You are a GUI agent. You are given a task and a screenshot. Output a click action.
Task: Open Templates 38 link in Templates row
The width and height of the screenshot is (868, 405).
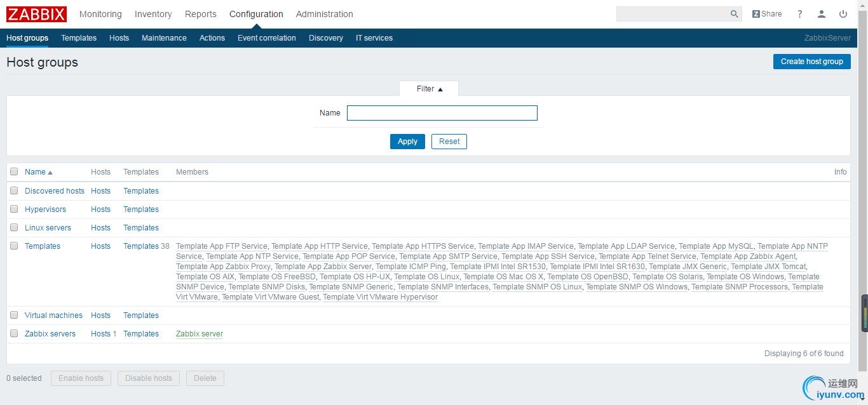tap(146, 246)
